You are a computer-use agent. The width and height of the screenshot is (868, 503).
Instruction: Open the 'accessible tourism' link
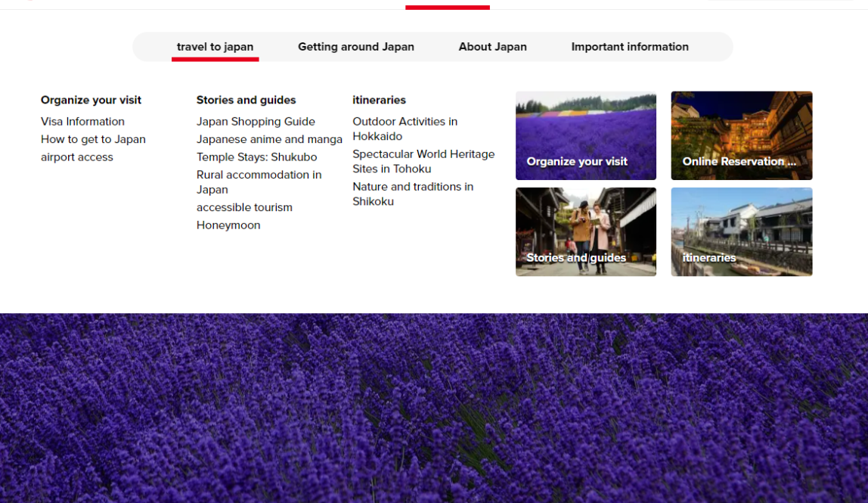pyautogui.click(x=244, y=207)
